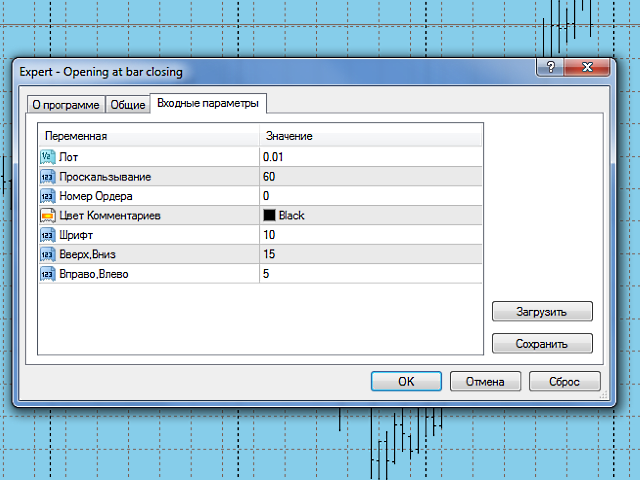Click the Отмена button

tap(485, 381)
